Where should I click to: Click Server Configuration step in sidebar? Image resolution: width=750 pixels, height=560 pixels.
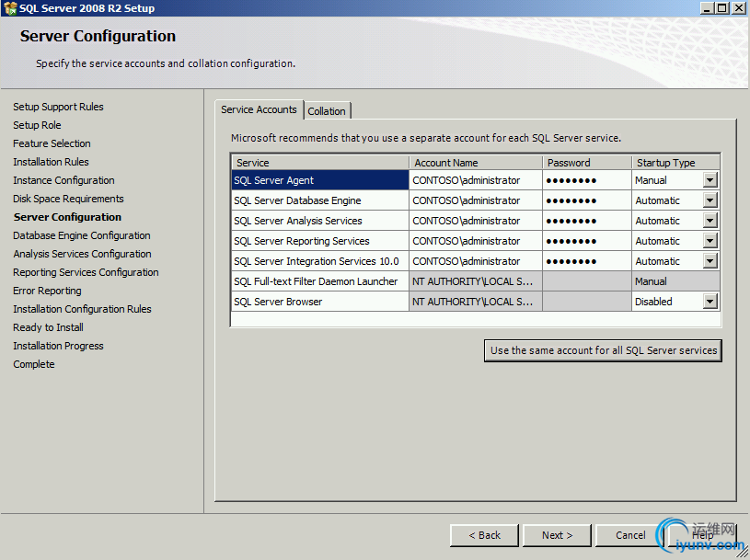pyautogui.click(x=67, y=217)
